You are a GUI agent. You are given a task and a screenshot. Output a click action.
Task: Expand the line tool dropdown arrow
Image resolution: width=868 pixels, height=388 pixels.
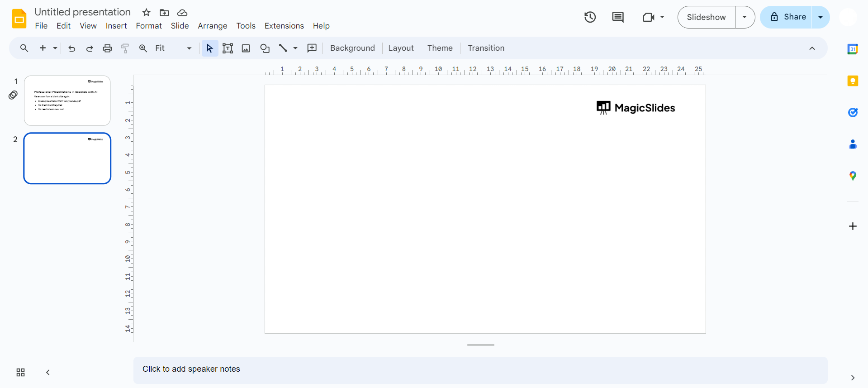(295, 48)
